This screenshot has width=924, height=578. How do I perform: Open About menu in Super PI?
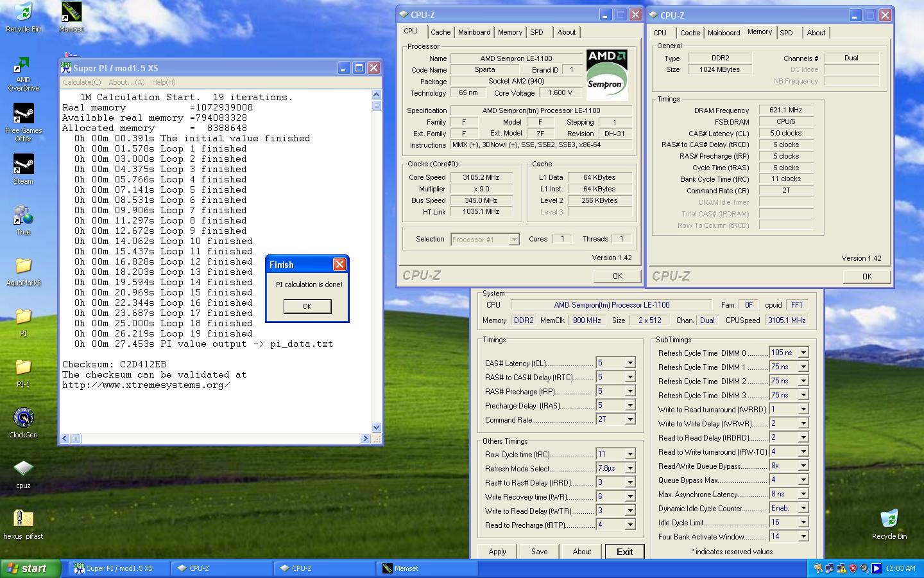coord(126,82)
